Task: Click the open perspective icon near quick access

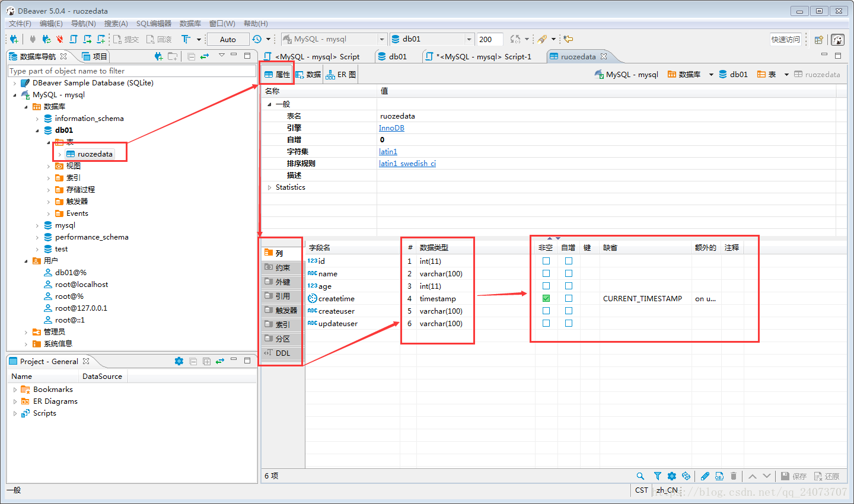Action: coord(818,40)
